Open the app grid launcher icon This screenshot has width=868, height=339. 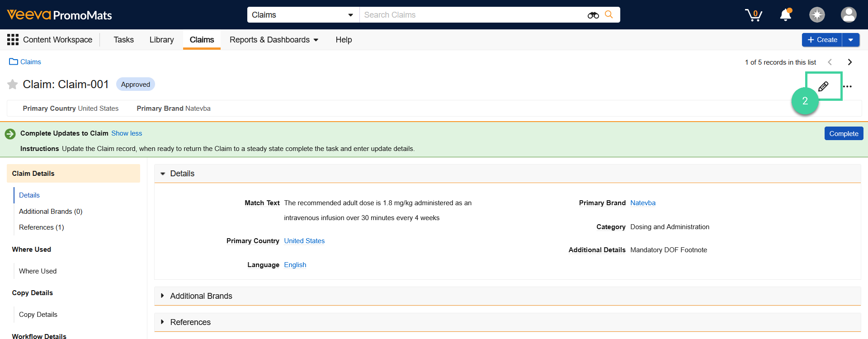[13, 40]
